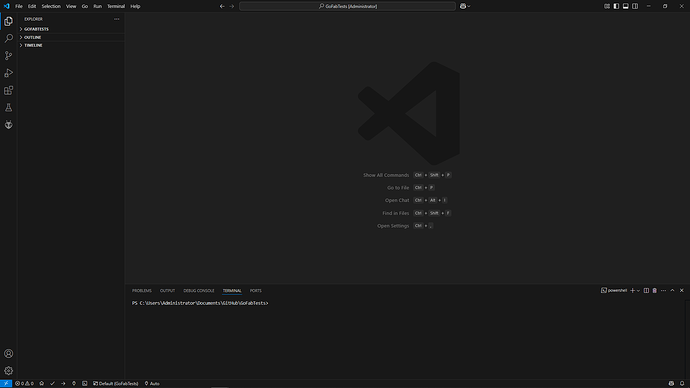The image size is (690, 388).
Task: Open the Accounts icon in activity bar
Action: tap(8, 353)
